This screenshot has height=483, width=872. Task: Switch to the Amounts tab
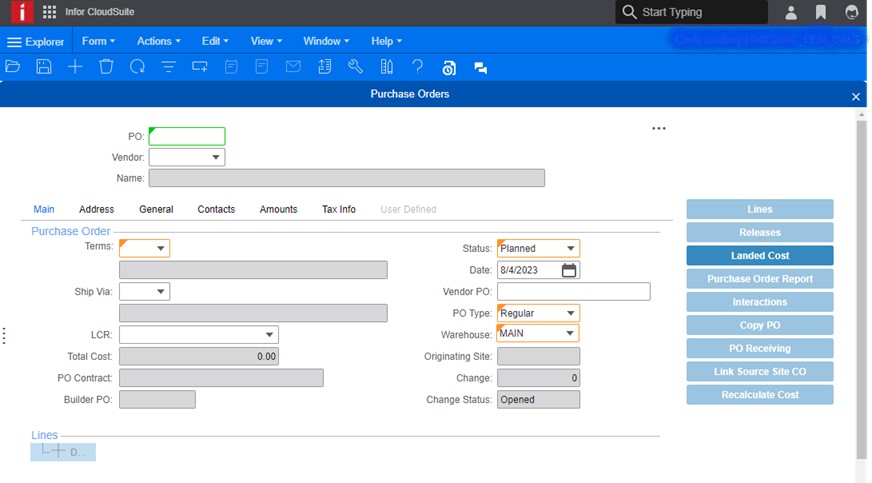click(x=279, y=210)
